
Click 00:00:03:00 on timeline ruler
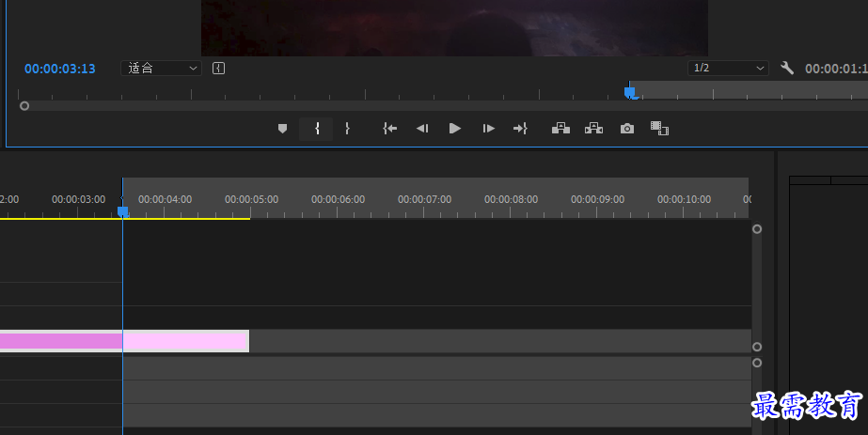79,199
